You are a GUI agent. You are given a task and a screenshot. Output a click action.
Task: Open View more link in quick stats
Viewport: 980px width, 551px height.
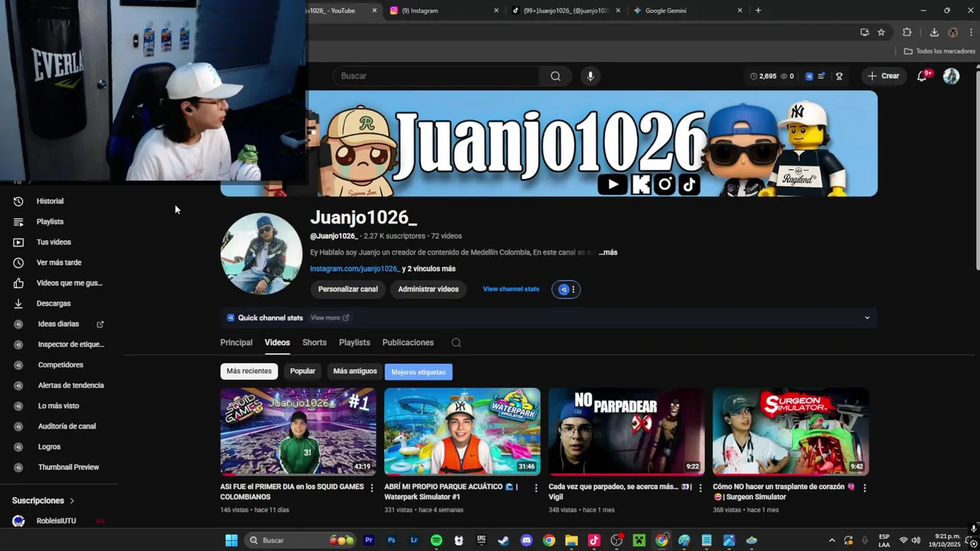[x=330, y=318]
